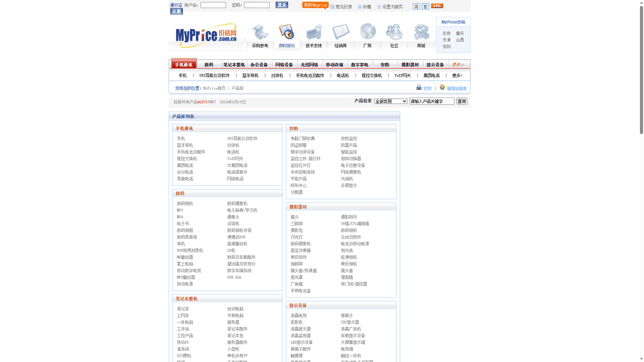Open 数码摄像机 under the 数码 section
644x362 pixels.
click(x=237, y=204)
